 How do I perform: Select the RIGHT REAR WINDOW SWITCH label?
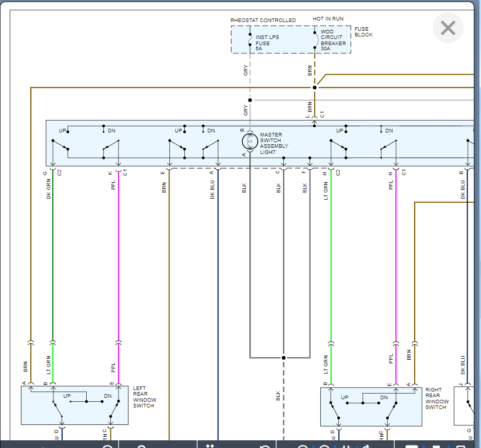(x=437, y=399)
